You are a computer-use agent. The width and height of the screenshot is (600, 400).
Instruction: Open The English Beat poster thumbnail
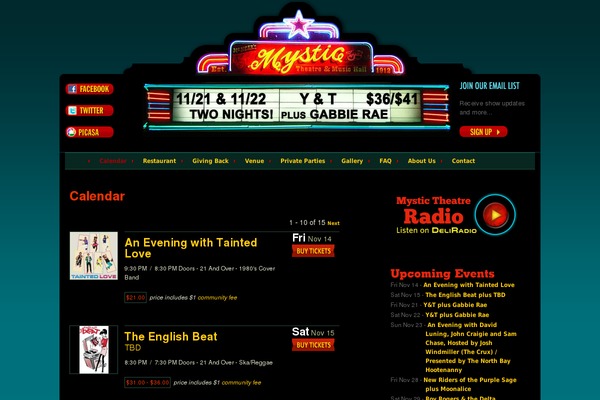tap(94, 349)
